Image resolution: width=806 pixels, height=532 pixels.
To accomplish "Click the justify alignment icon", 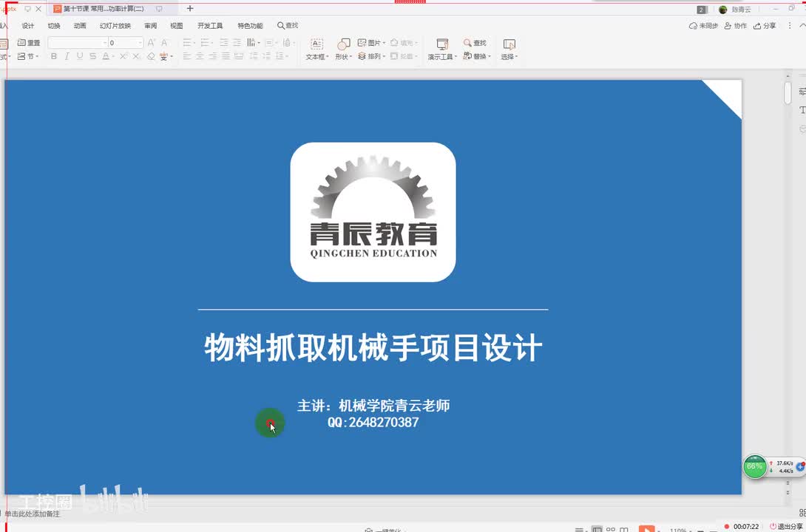I will coord(226,56).
